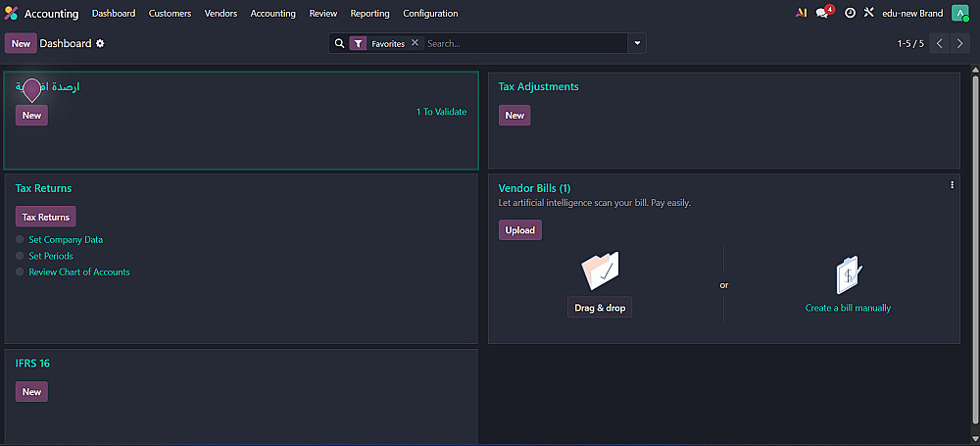Click the Search input field
980x446 pixels.
tap(525, 43)
